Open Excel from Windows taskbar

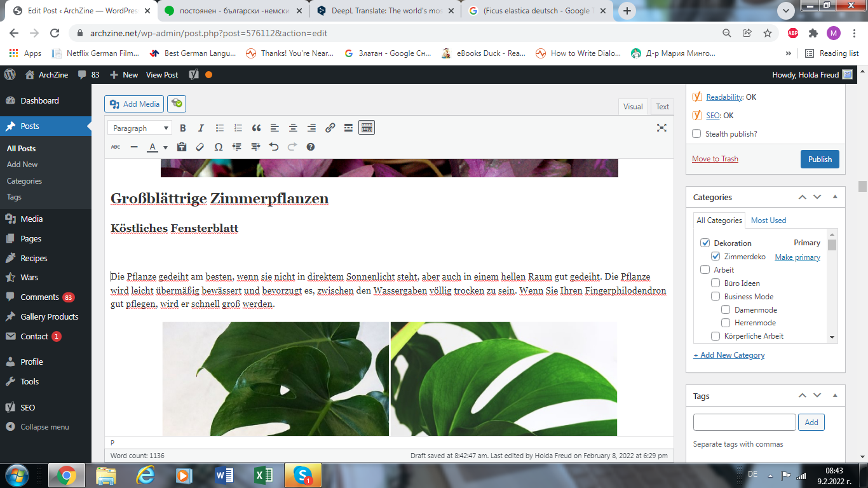point(264,475)
